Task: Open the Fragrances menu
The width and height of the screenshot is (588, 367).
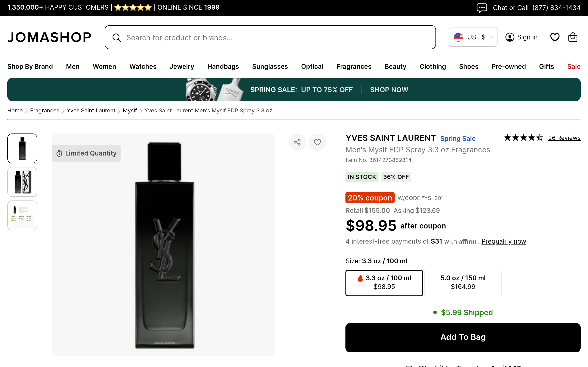Action: [x=354, y=67]
